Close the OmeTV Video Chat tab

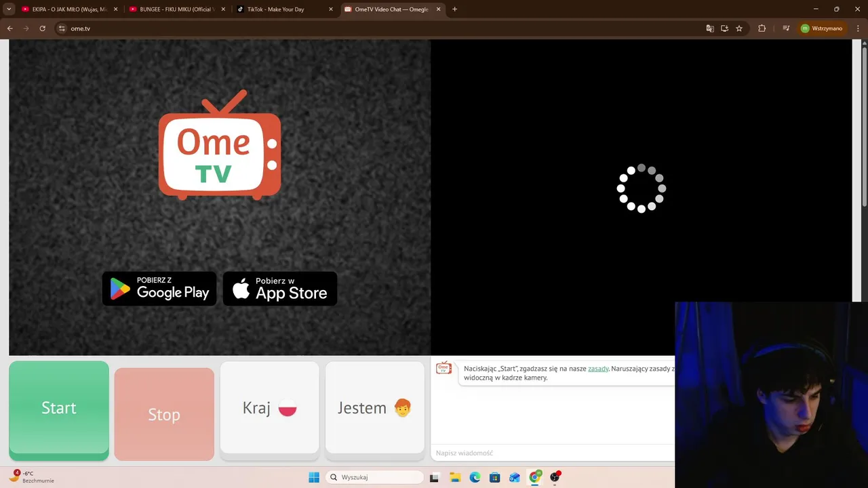click(439, 9)
